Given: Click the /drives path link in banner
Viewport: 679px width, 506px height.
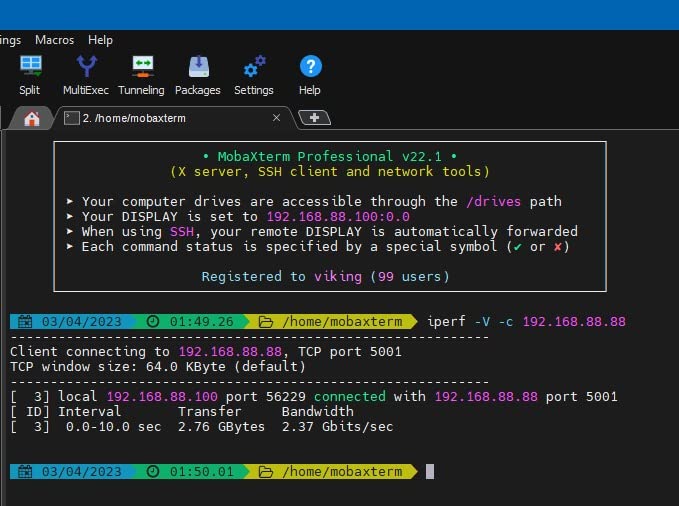Looking at the screenshot, I should click(x=494, y=201).
